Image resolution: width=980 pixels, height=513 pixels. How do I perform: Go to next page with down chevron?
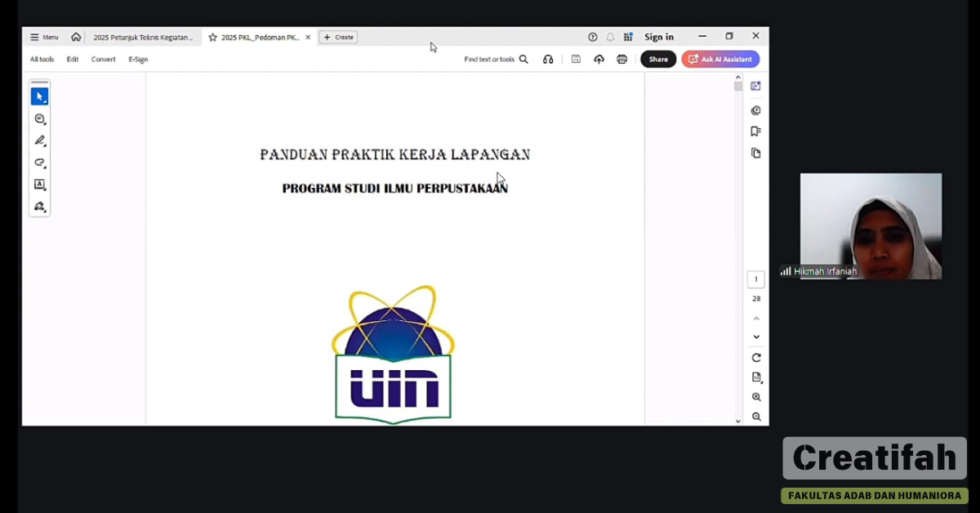[x=756, y=337]
